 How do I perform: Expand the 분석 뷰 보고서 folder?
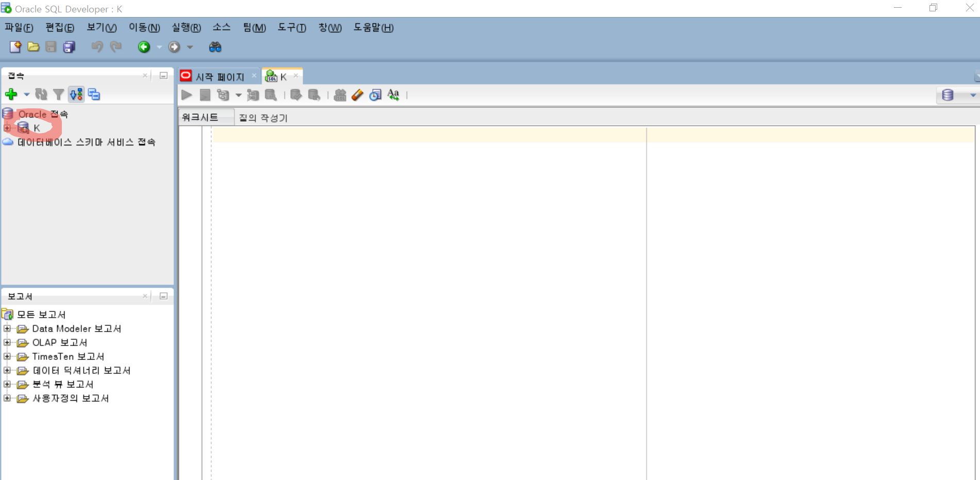click(7, 384)
